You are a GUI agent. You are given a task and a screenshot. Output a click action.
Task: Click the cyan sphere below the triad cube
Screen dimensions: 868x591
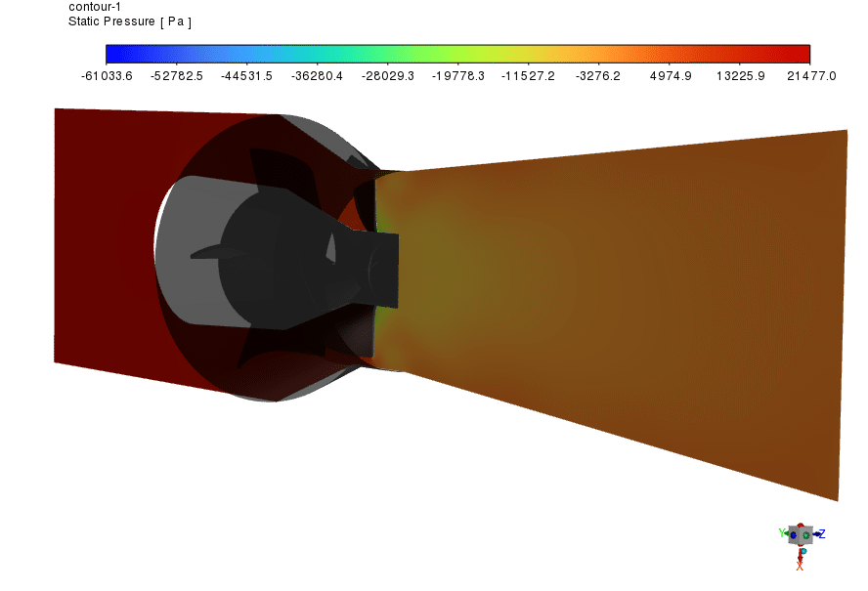point(804,551)
